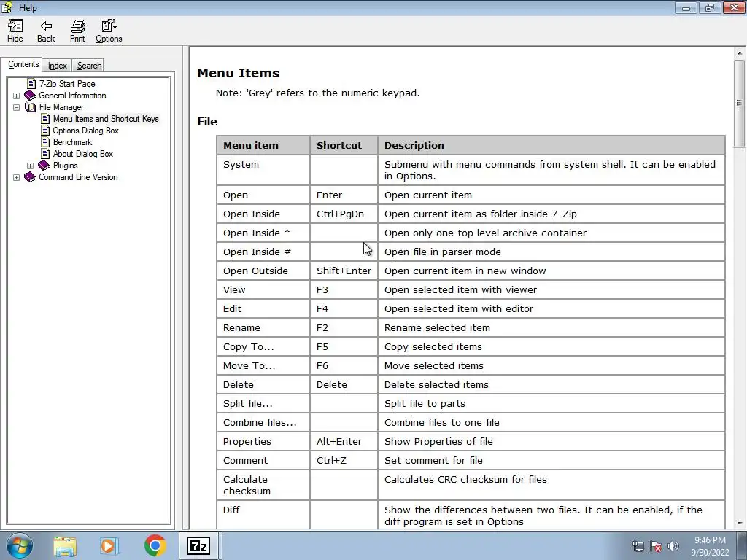
Task: Expand the Plugins node
Action: pyautogui.click(x=30, y=166)
